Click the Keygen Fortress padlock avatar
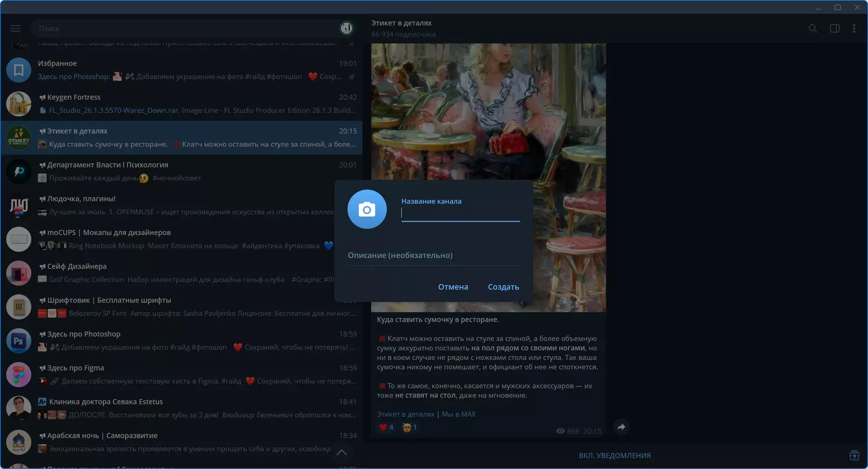The image size is (868, 469). (x=18, y=104)
